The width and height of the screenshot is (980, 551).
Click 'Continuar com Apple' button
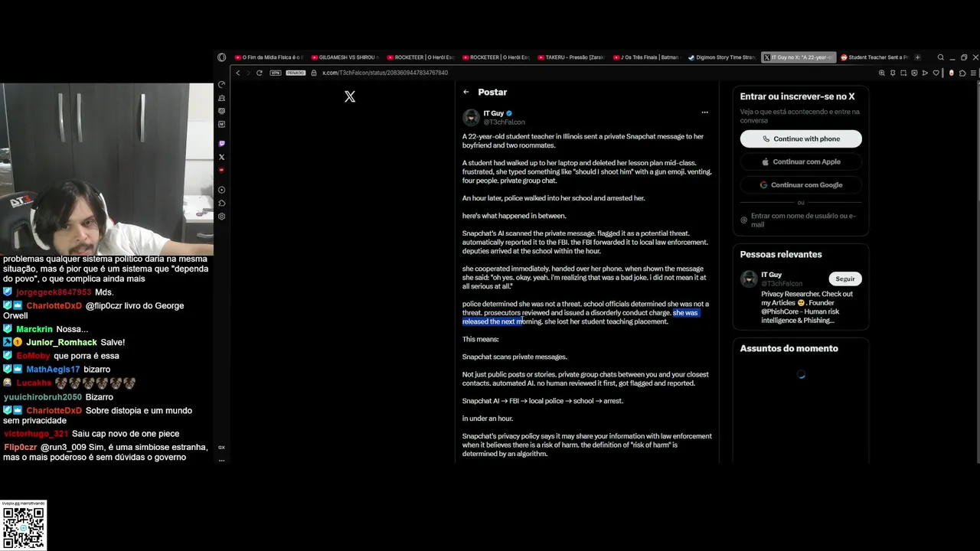801,161
